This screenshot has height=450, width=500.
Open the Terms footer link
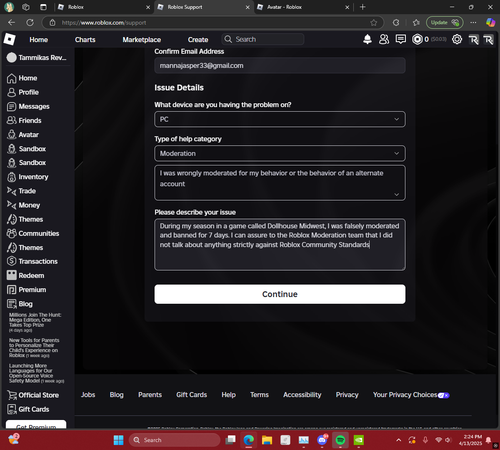(259, 395)
